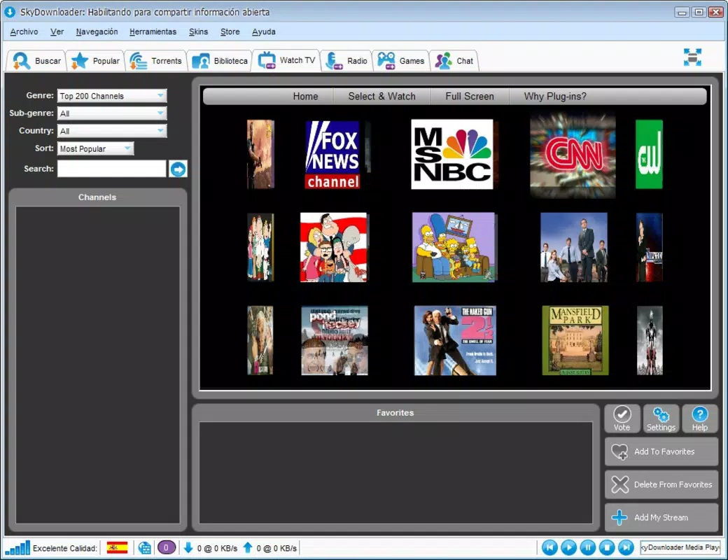The width and height of the screenshot is (728, 560).
Task: Select the Fox News channel thumbnail
Action: click(x=332, y=155)
